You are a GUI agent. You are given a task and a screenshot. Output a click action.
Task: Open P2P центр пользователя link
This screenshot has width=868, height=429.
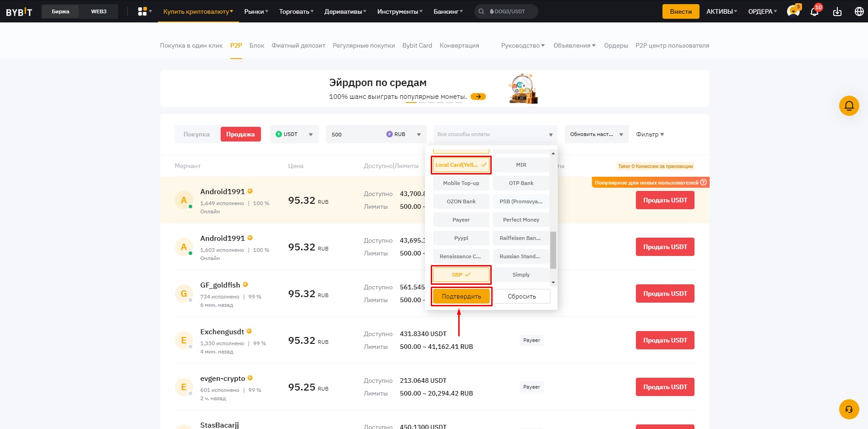(x=672, y=45)
